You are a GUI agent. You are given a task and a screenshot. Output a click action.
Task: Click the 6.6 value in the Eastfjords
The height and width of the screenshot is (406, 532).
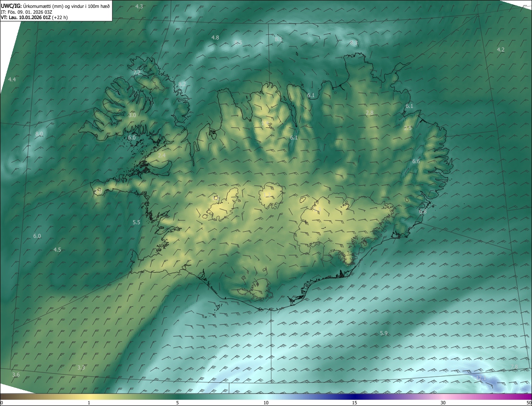coord(416,161)
